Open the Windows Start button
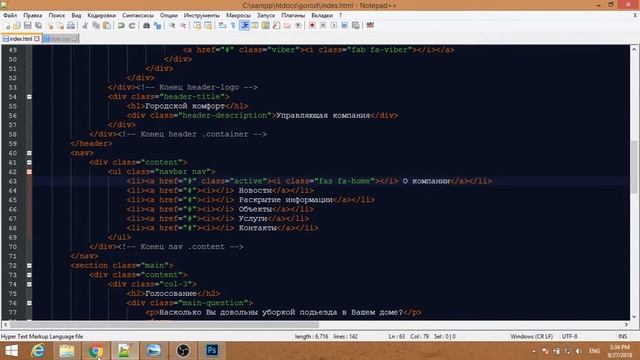This screenshot has width=640, height=360. coord(11,351)
